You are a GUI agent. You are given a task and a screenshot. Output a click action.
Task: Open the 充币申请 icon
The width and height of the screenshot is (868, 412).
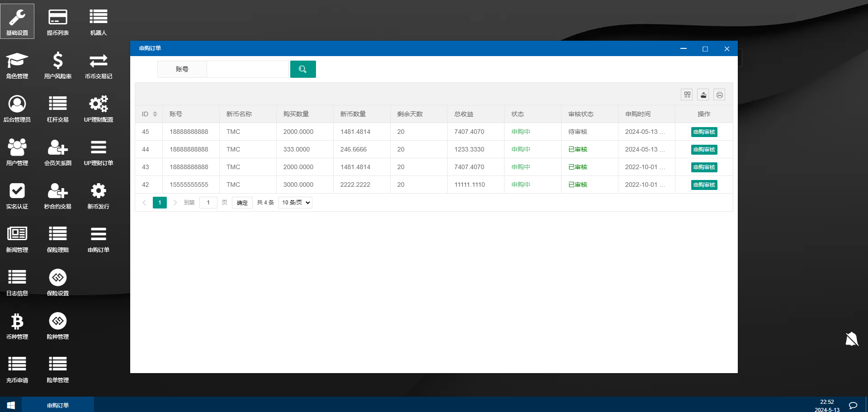(17, 369)
